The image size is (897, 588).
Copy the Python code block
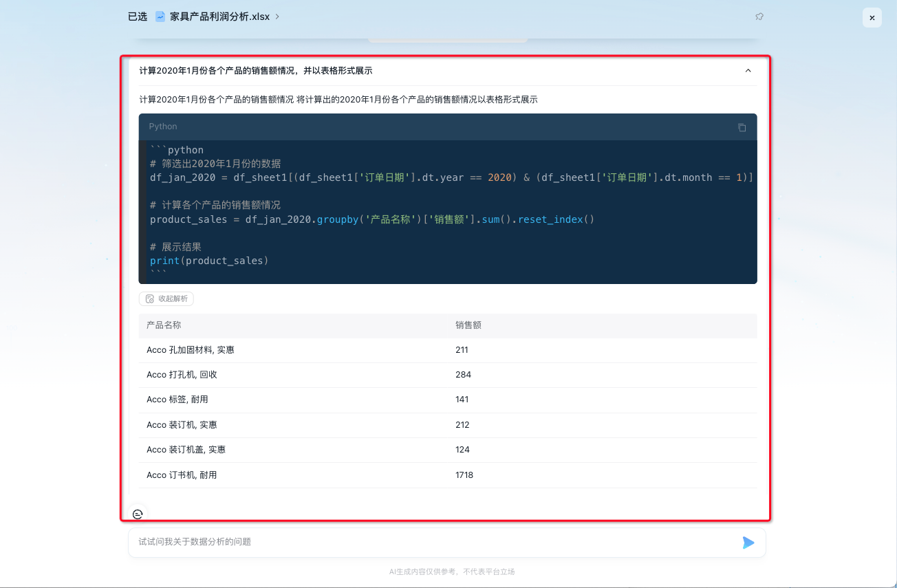click(x=742, y=127)
